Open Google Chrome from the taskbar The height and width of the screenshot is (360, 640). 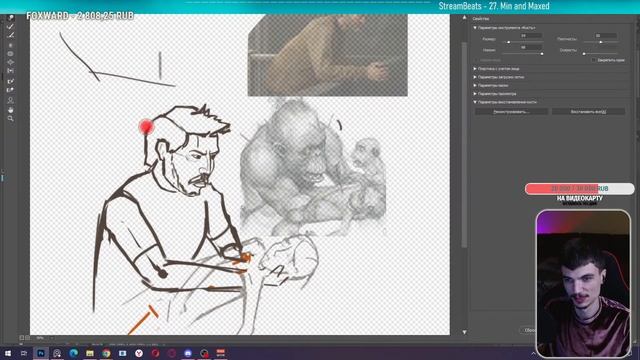(x=106, y=353)
